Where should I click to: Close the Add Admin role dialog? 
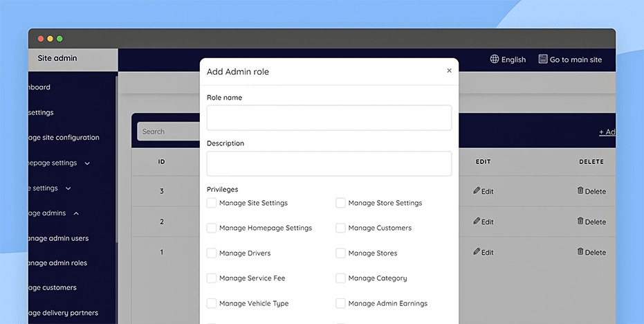[449, 71]
